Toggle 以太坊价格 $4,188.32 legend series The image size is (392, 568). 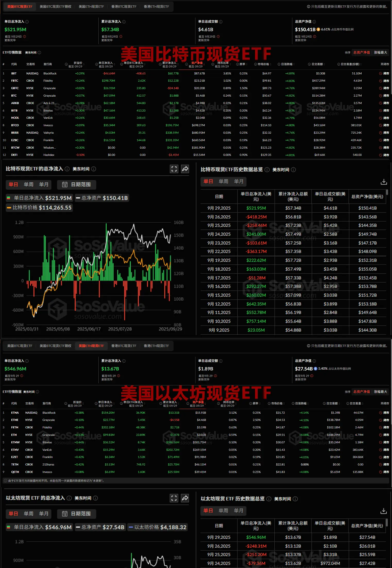click(x=157, y=527)
